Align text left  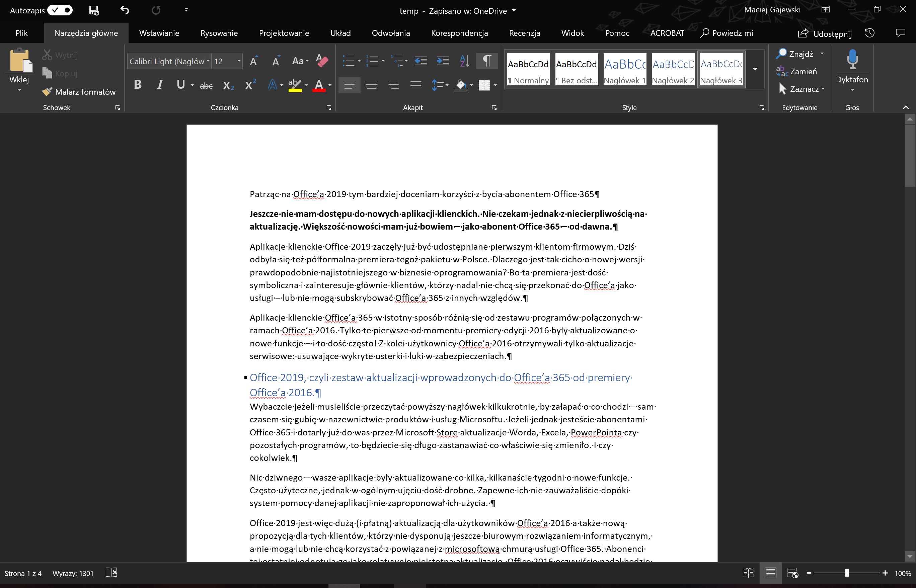(349, 85)
